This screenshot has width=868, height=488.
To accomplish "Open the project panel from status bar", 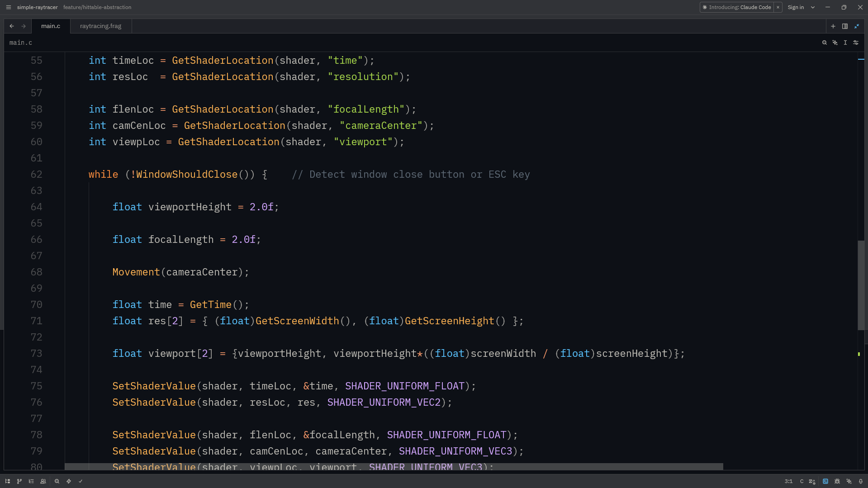I will (8, 481).
